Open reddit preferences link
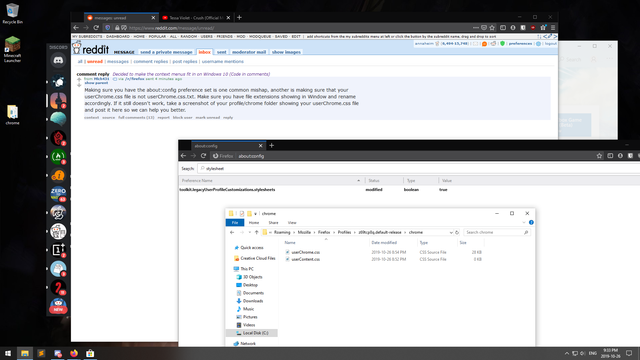The height and width of the screenshot is (360, 640). tap(520, 43)
